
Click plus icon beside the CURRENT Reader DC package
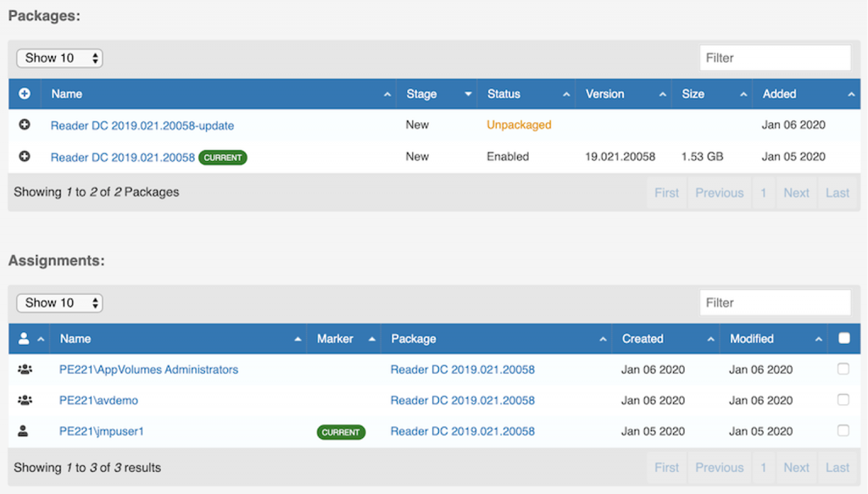[25, 156]
